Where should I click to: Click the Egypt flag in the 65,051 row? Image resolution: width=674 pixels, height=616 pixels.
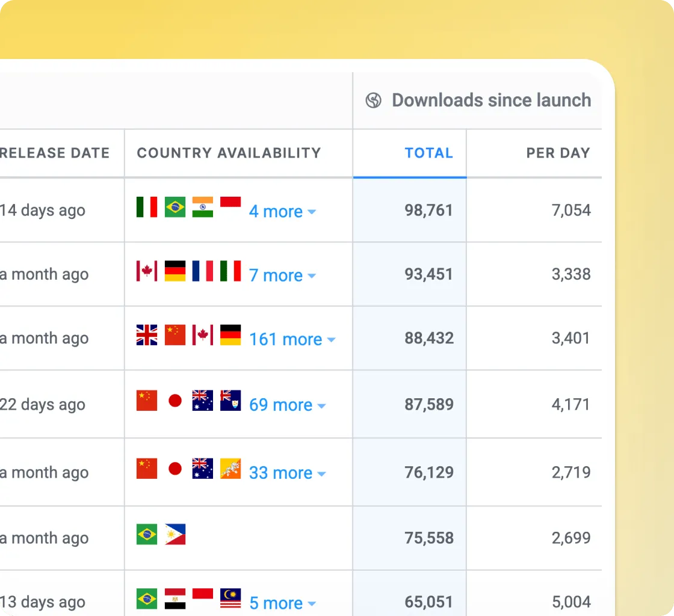point(175,599)
